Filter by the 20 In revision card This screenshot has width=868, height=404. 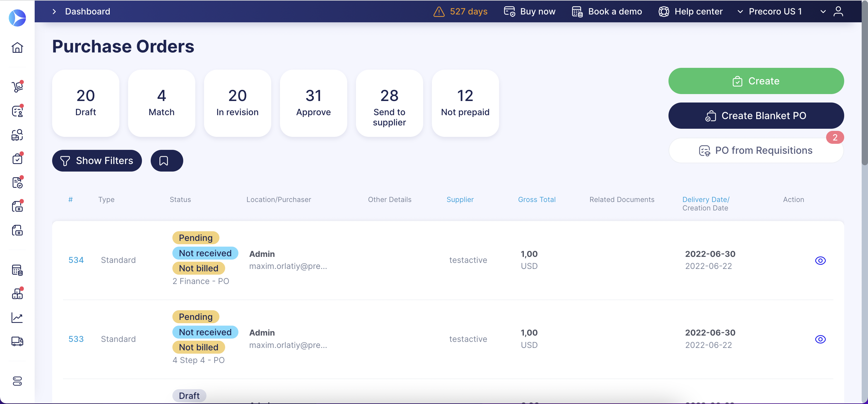point(237,103)
